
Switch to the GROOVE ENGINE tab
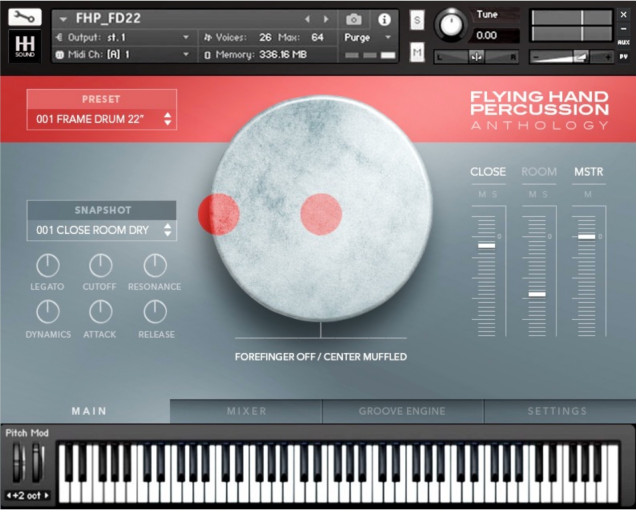402,411
